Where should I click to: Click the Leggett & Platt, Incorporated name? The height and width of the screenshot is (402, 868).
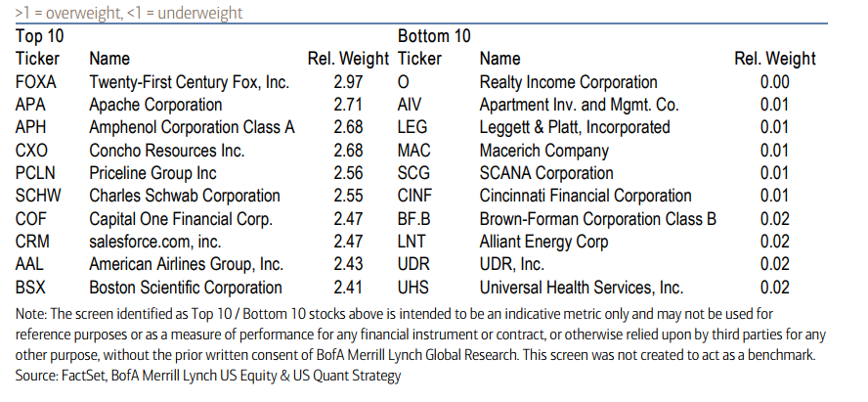[x=575, y=127]
